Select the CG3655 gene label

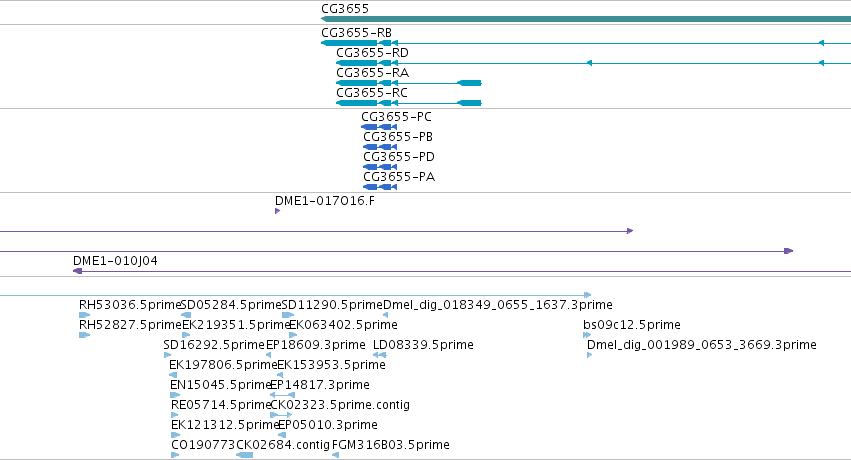[x=345, y=9]
